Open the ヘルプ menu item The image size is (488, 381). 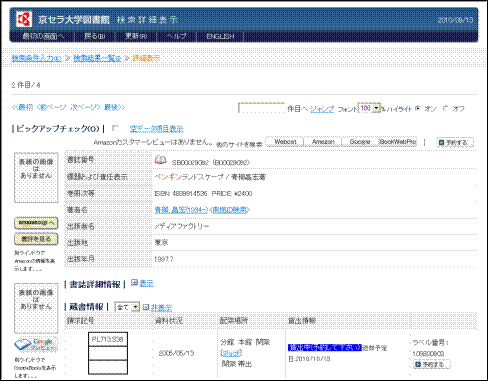tap(176, 36)
